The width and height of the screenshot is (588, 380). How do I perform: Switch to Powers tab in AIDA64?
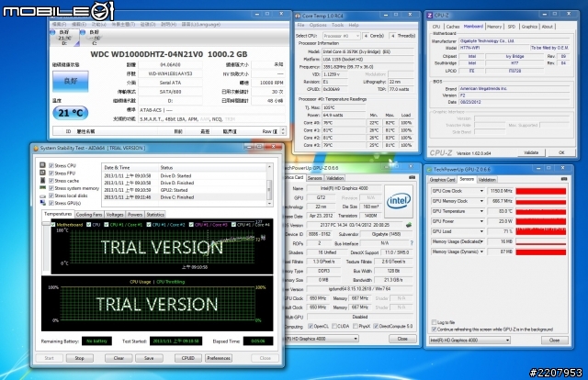[x=135, y=215]
